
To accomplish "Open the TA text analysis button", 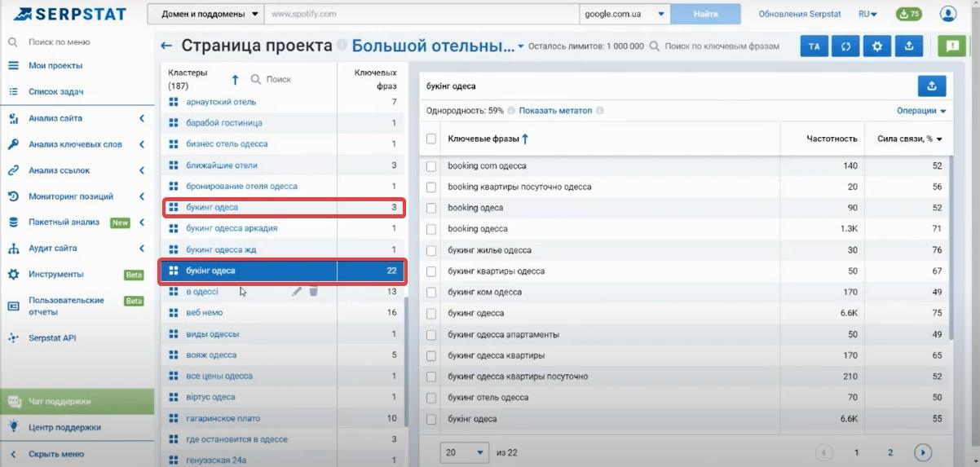I will click(814, 46).
